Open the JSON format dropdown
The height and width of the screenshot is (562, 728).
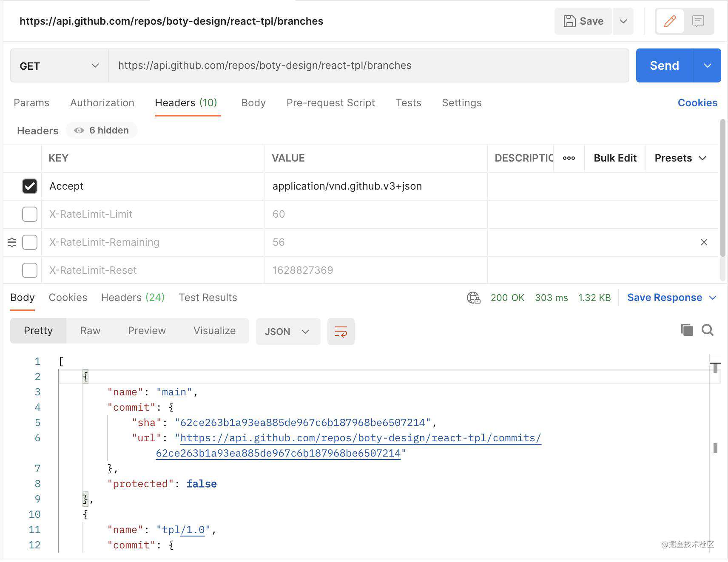pos(288,332)
